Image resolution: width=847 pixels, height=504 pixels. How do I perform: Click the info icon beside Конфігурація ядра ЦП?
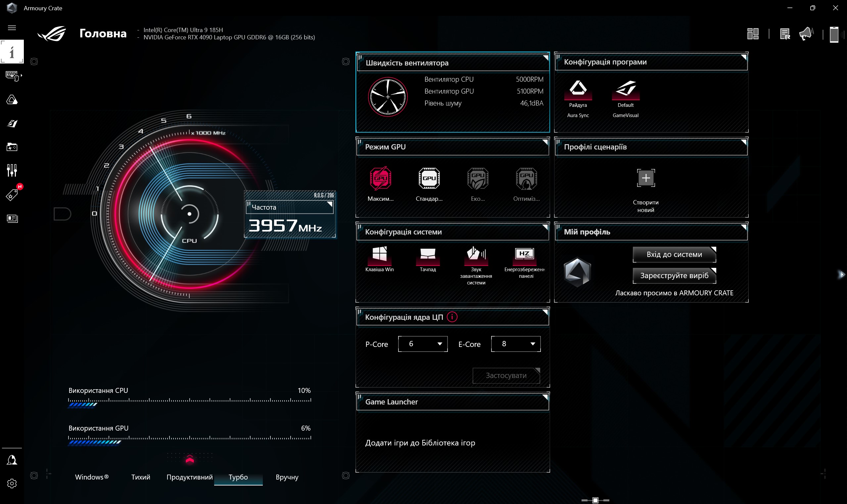pyautogui.click(x=452, y=317)
